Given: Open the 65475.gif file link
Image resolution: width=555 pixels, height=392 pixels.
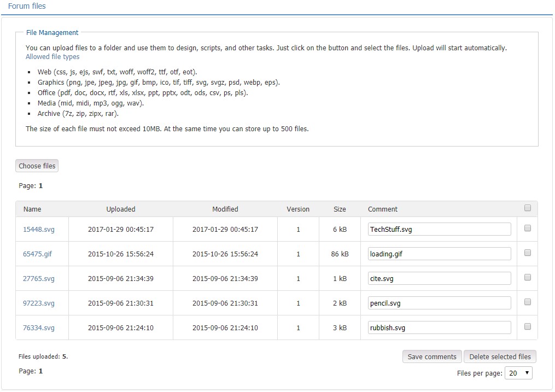Looking at the screenshot, I should (x=38, y=254).
